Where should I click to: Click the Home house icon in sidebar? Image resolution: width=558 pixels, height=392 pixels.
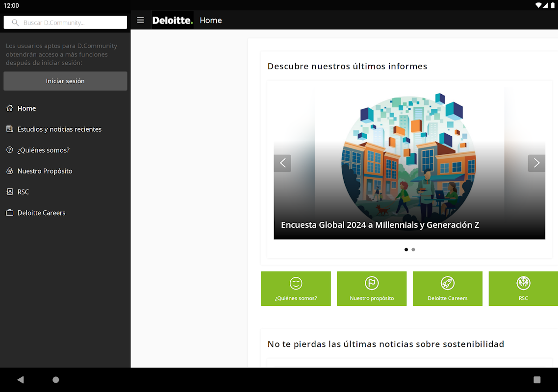pyautogui.click(x=10, y=108)
